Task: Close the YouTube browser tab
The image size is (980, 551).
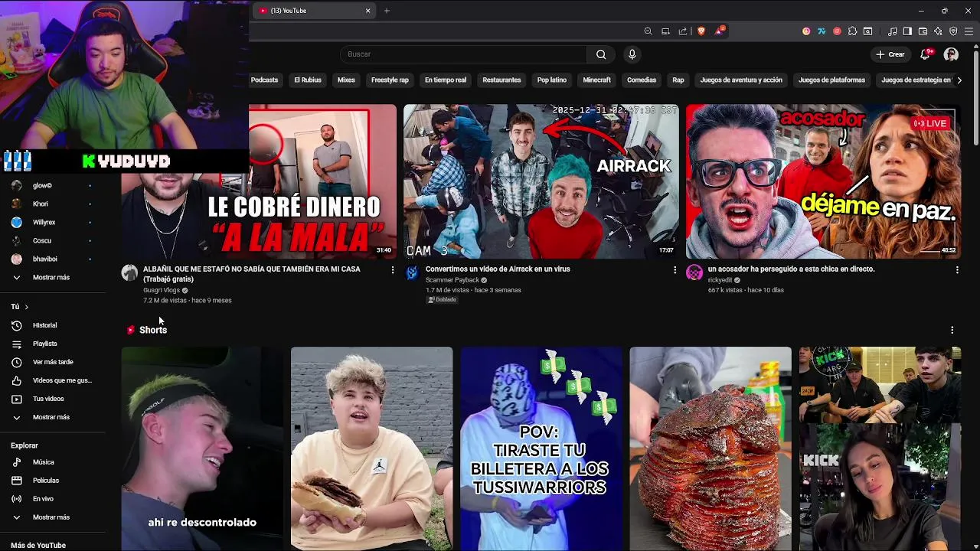Action: 367,11
